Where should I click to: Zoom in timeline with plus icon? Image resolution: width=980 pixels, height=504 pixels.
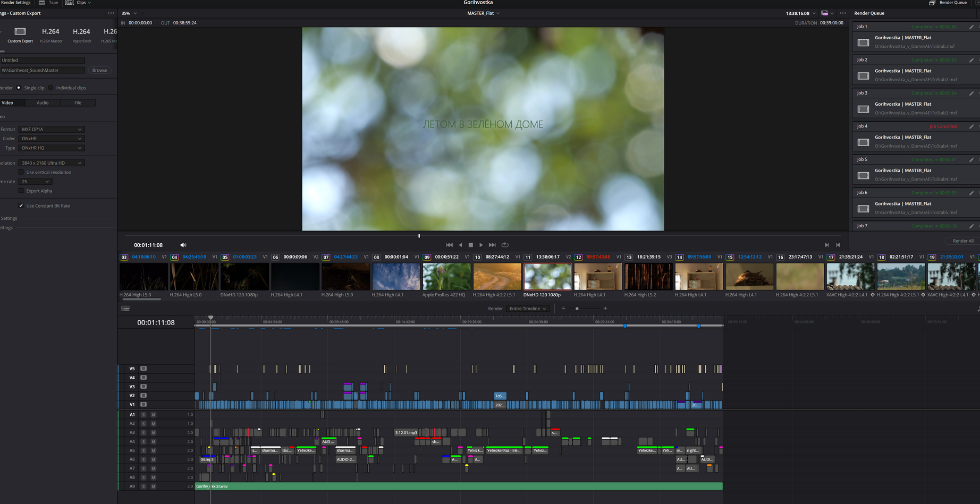[x=605, y=309]
